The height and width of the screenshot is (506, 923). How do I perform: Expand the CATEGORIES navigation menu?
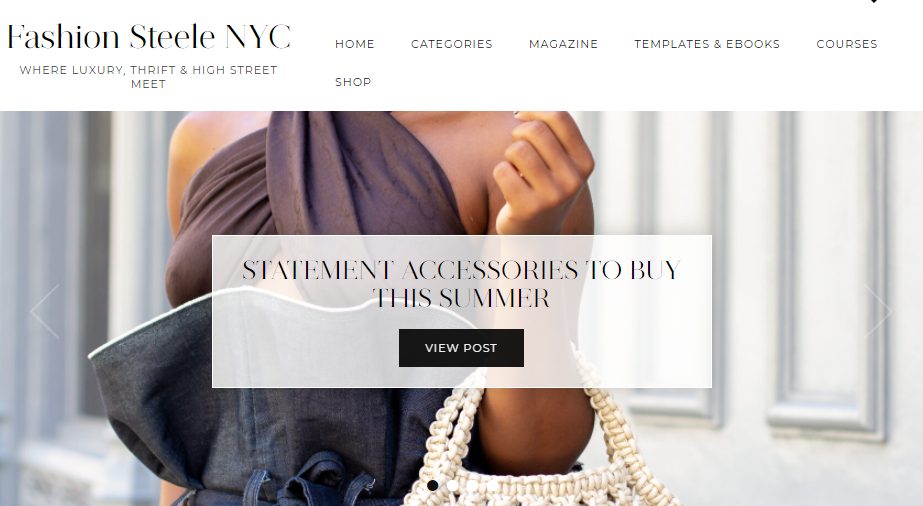point(451,44)
